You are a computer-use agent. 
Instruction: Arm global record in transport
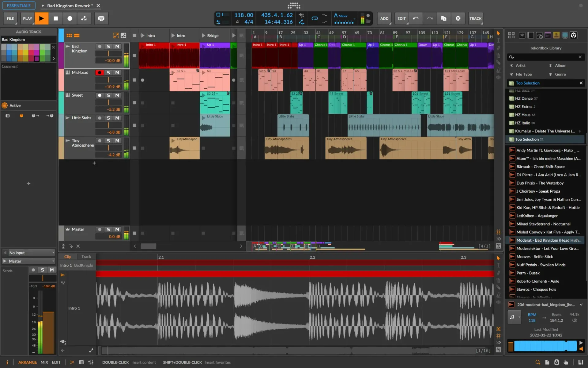(70, 18)
